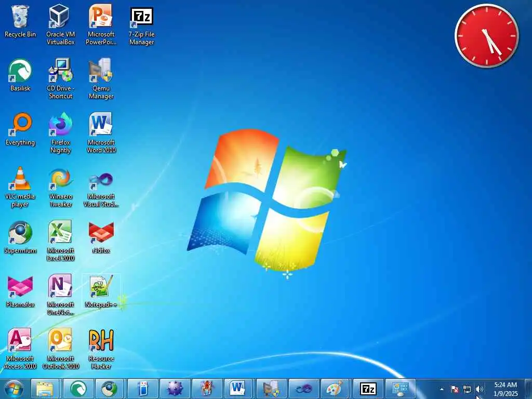Select the Firefox Nightly desktop icon
This screenshot has height=399, width=532.
[x=60, y=132]
